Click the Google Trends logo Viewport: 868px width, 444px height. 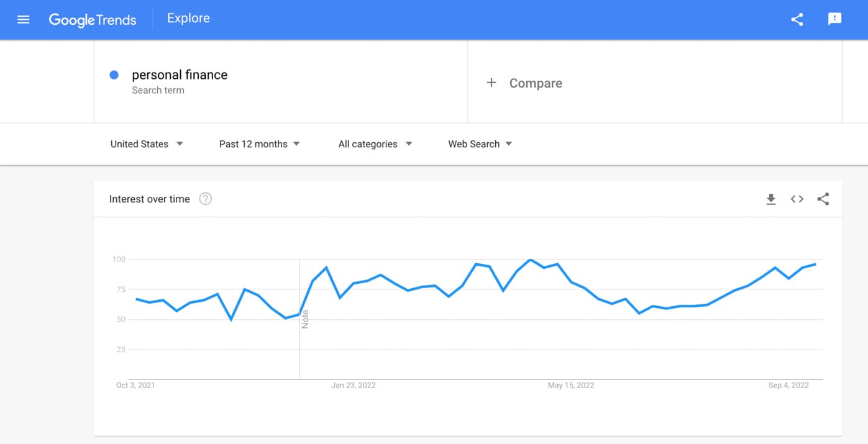point(93,19)
